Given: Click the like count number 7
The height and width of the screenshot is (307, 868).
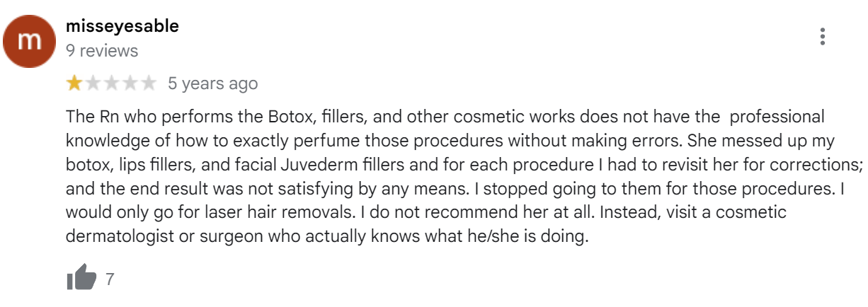Looking at the screenshot, I should tap(110, 279).
